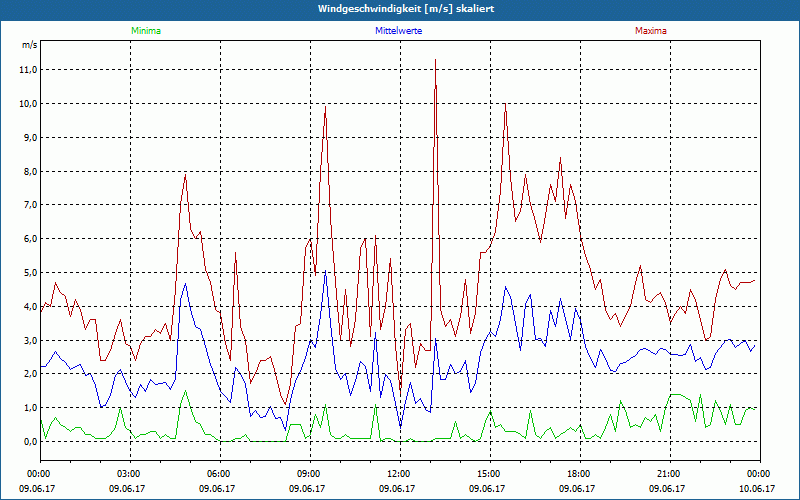Click the 10,0 y-axis value
The width and height of the screenshot is (800, 500).
pos(29,104)
